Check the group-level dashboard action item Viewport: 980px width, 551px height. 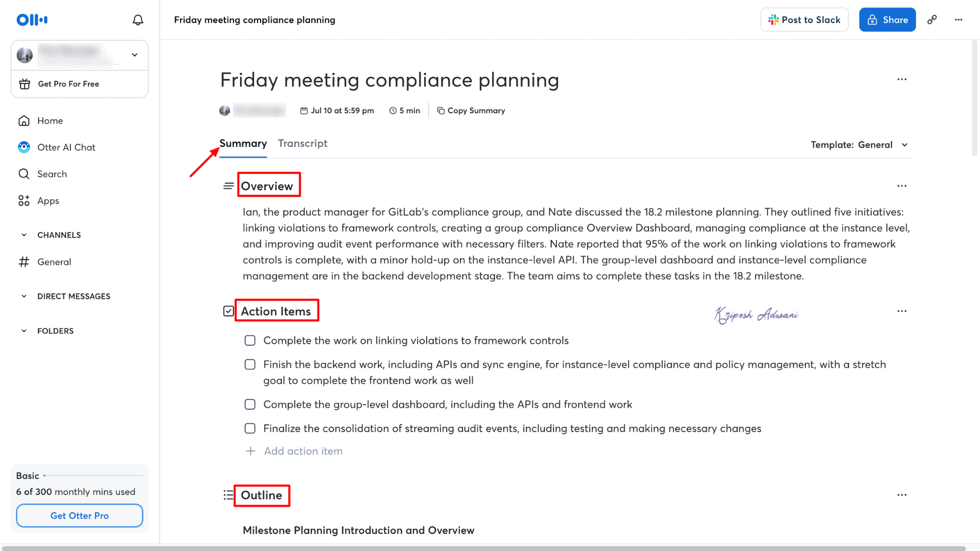tap(250, 405)
